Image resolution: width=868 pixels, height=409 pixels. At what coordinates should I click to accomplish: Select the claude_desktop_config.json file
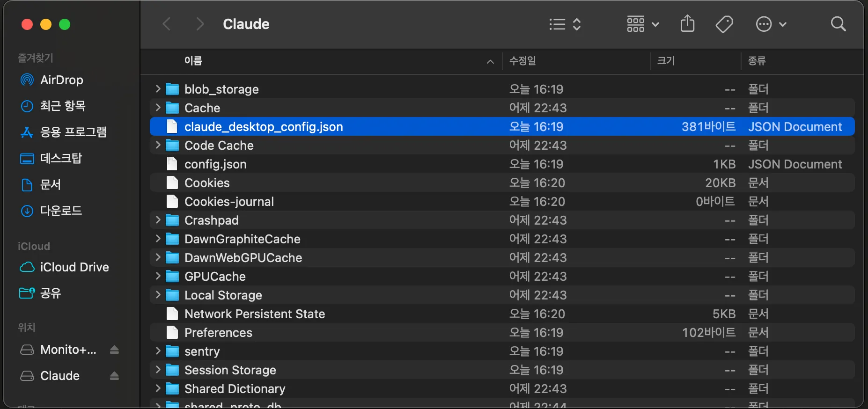click(x=502, y=126)
